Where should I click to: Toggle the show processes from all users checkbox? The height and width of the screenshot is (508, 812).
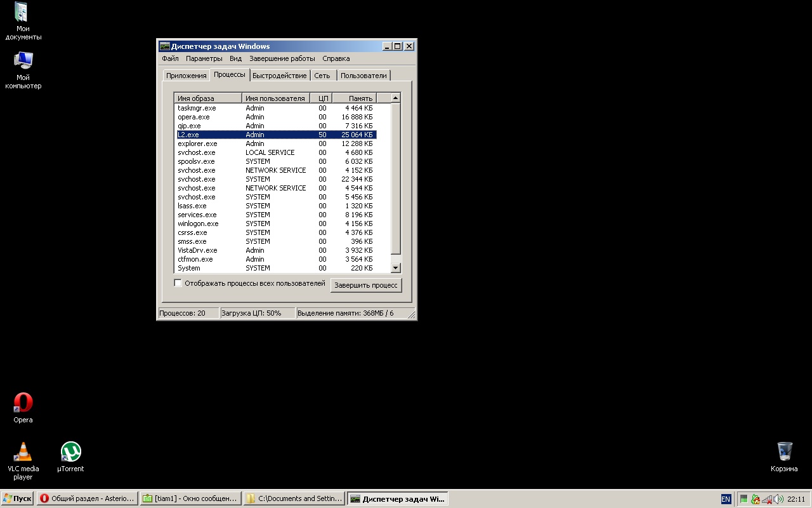click(178, 283)
